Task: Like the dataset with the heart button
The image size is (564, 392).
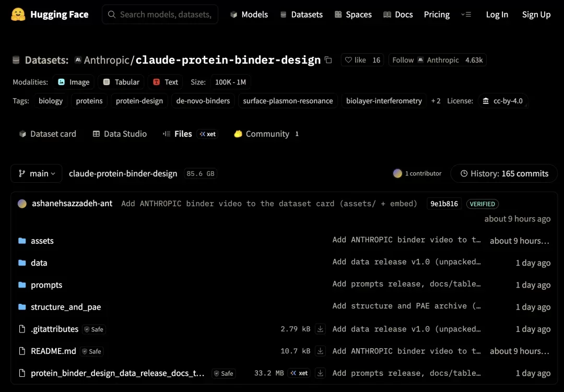Action: pyautogui.click(x=362, y=60)
